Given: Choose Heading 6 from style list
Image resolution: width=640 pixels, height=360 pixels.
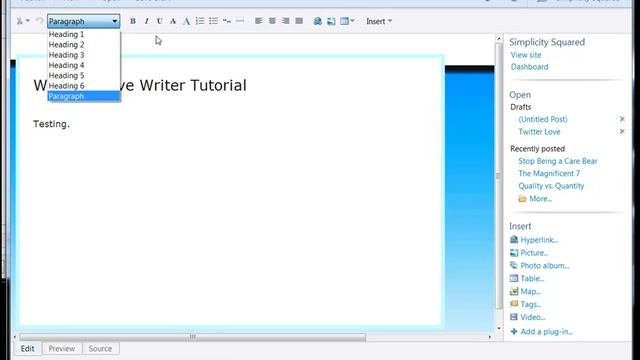Looking at the screenshot, I should (x=84, y=86).
